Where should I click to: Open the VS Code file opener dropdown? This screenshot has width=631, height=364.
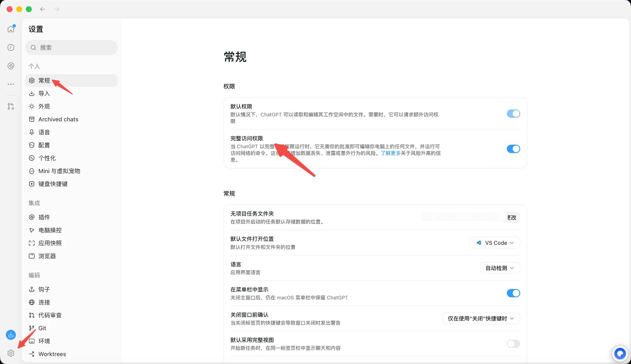pos(495,243)
